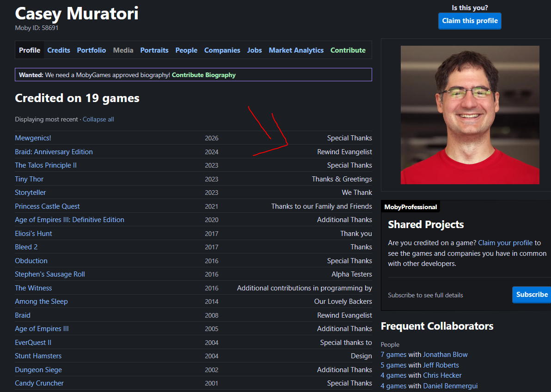Viewport: 551px width, 392px height.
Task: Click the MobyProfessional badge
Action: pyautogui.click(x=410, y=207)
